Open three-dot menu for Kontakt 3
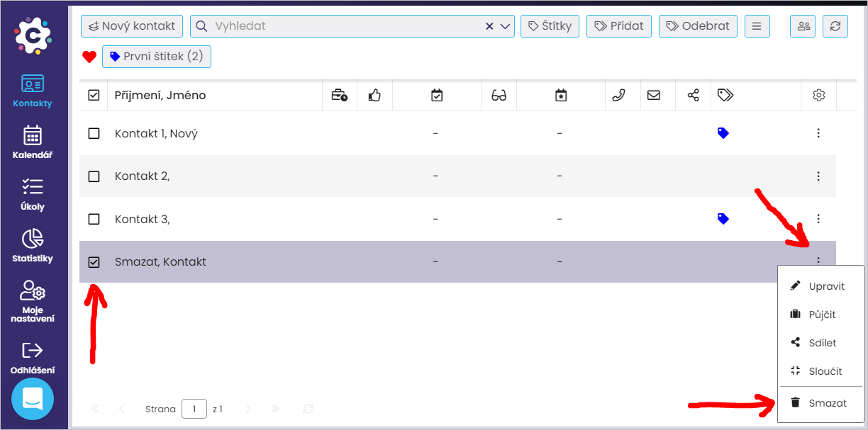Viewport: 868px width, 430px height. (x=818, y=219)
